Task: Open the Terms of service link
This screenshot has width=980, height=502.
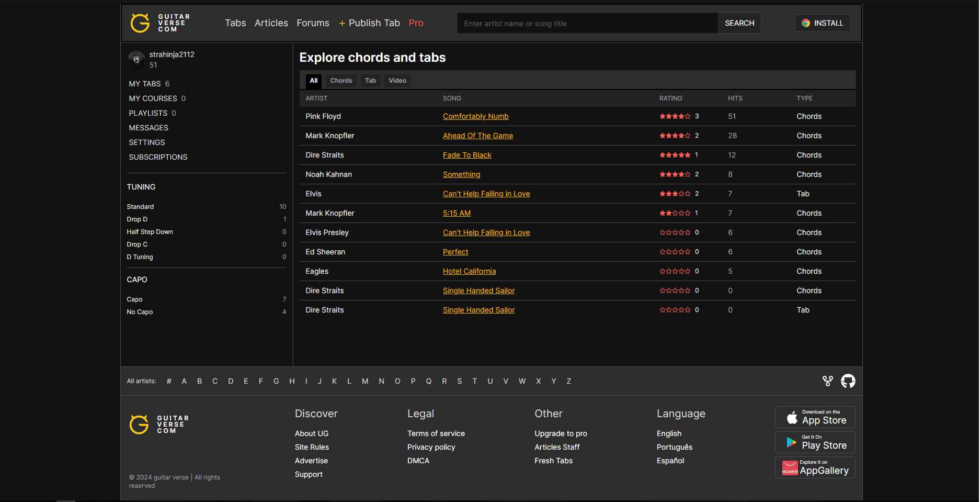Action: coord(436,433)
